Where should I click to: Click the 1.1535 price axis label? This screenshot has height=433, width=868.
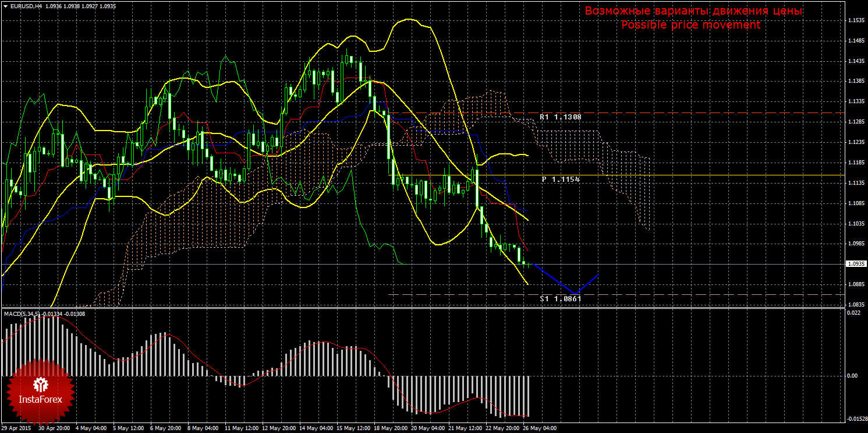click(x=855, y=21)
